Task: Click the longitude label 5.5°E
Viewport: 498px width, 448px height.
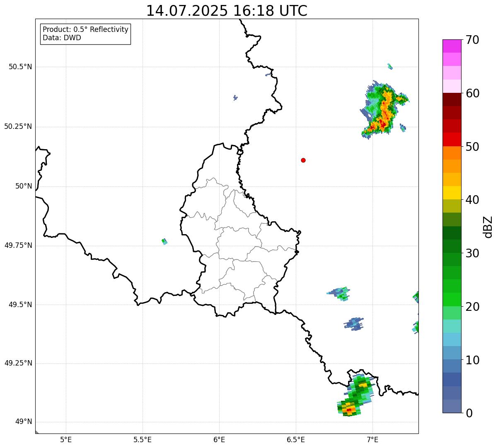Action: (x=143, y=439)
